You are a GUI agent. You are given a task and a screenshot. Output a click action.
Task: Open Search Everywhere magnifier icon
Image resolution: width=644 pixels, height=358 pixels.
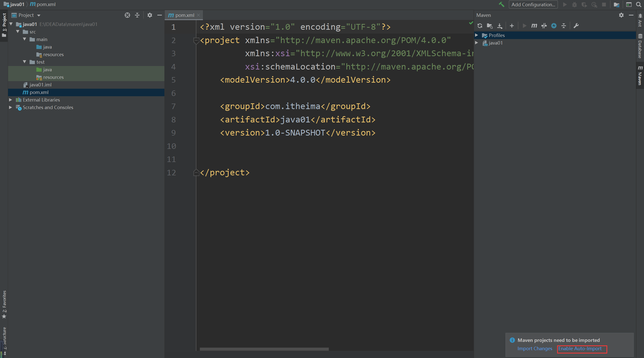639,5
